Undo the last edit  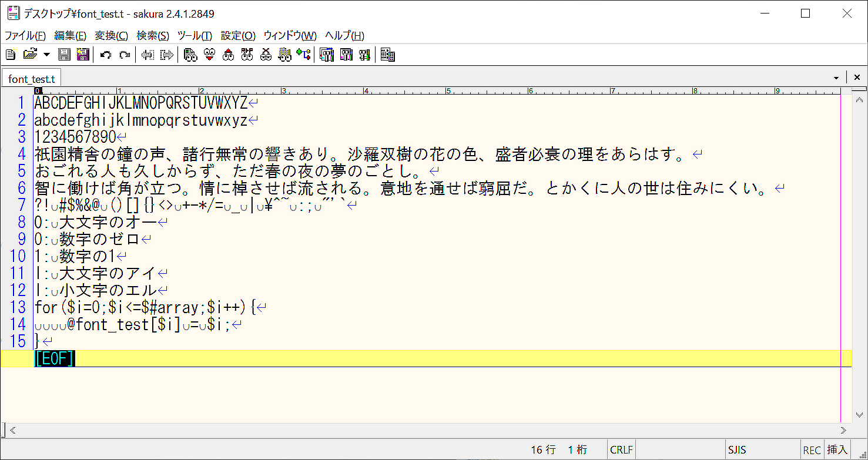[106, 55]
